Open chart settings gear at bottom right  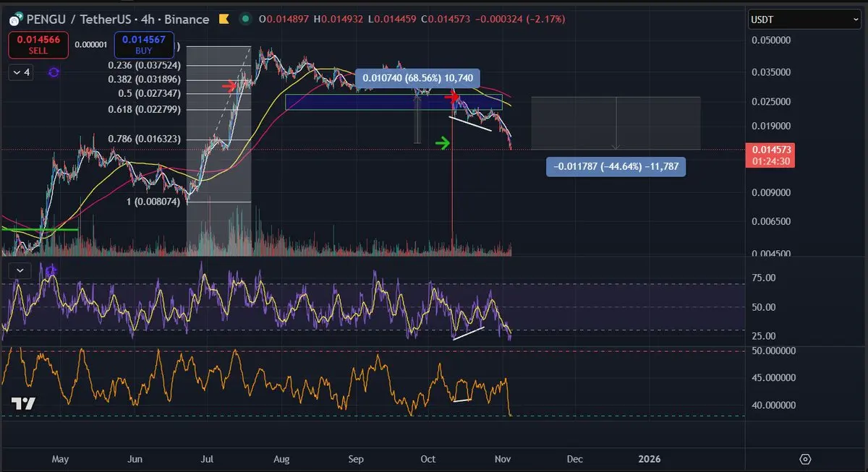click(x=805, y=459)
